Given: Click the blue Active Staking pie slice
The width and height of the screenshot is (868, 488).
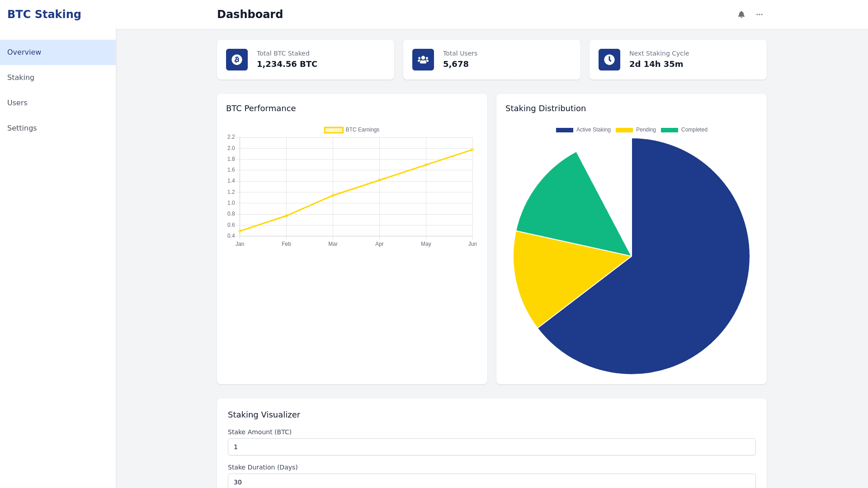Looking at the screenshot, I should [x=678, y=280].
